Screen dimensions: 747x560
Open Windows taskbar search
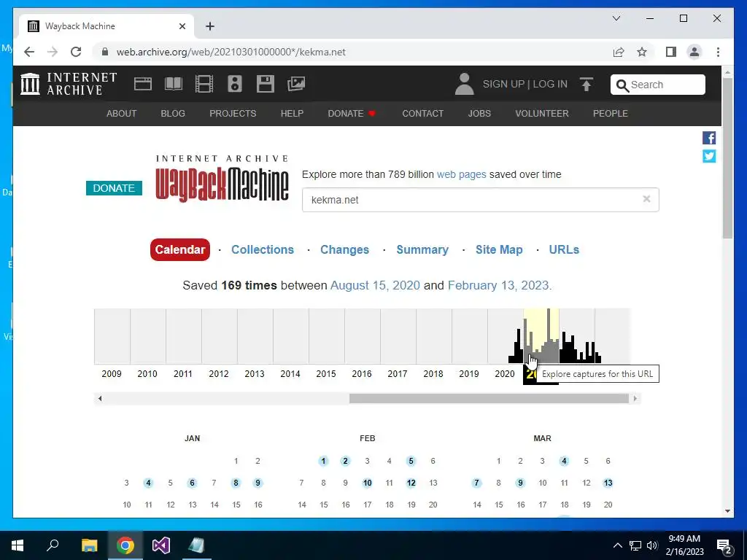[x=53, y=545]
